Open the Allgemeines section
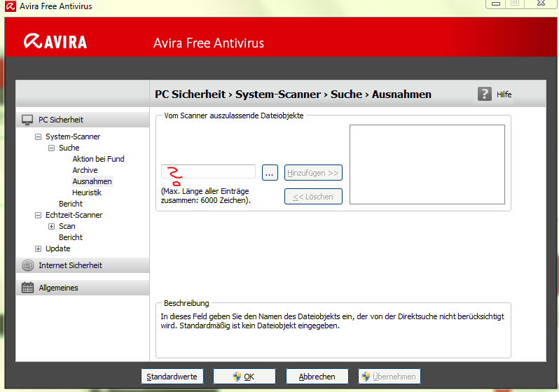Screen dimensions: 559x392 [83, 288]
